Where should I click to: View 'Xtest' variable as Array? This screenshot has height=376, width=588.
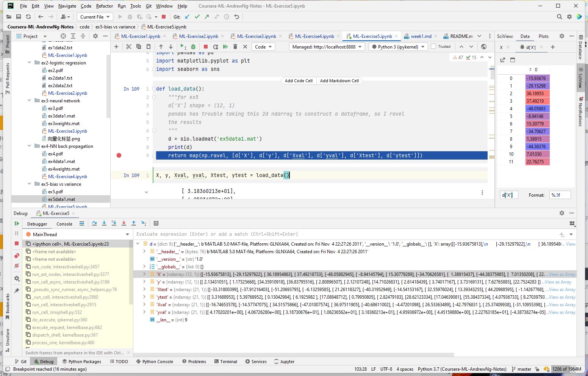(562, 290)
